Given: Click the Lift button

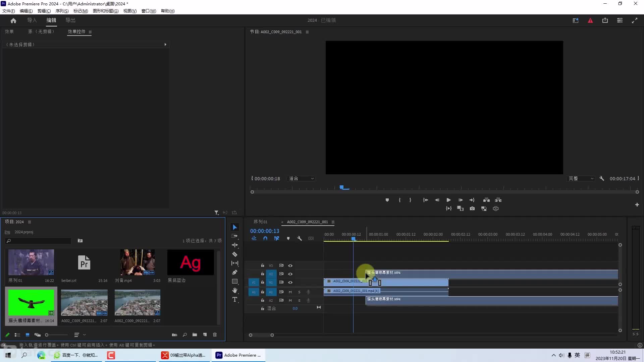Looking at the screenshot, I should (486, 200).
